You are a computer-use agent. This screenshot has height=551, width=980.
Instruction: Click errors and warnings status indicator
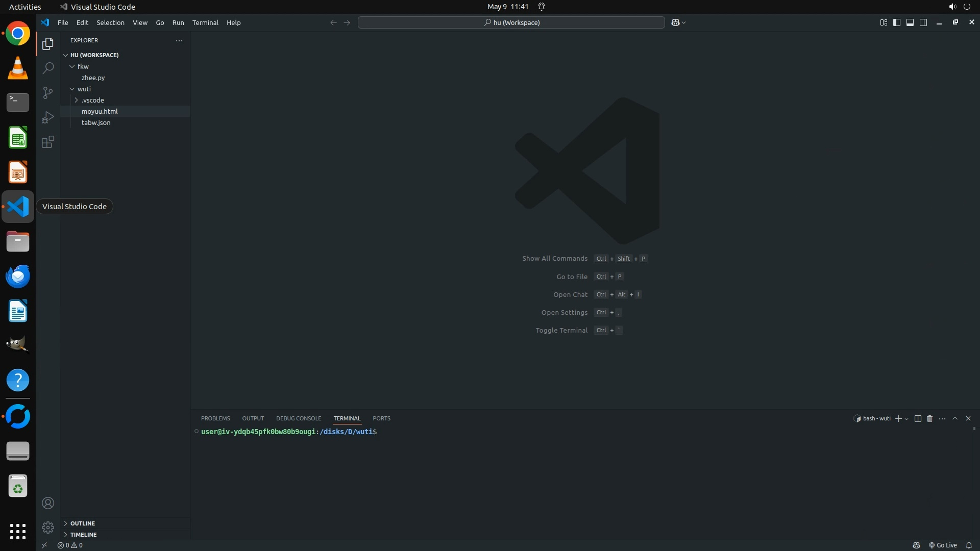[70, 545]
